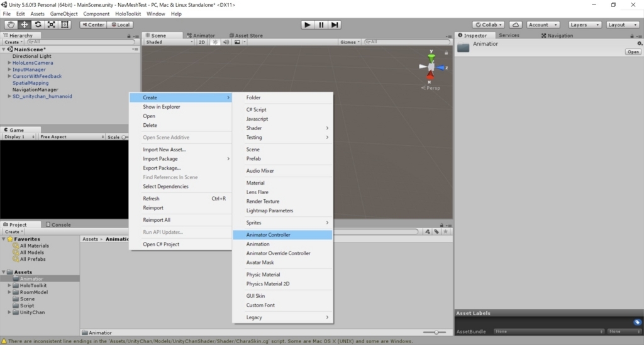Viewport: 644px width, 345px height.
Task: Open the Display 1 dropdown
Action: [19, 136]
